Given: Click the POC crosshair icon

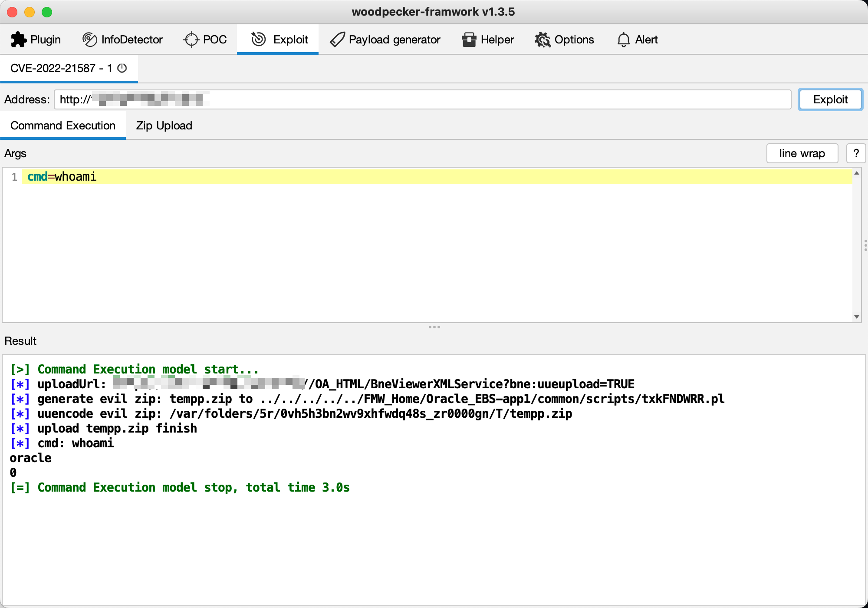Looking at the screenshot, I should (191, 40).
